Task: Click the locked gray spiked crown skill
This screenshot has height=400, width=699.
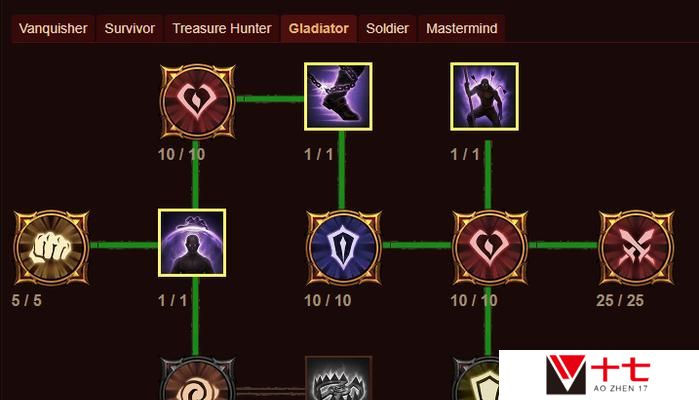Action: click(x=338, y=378)
